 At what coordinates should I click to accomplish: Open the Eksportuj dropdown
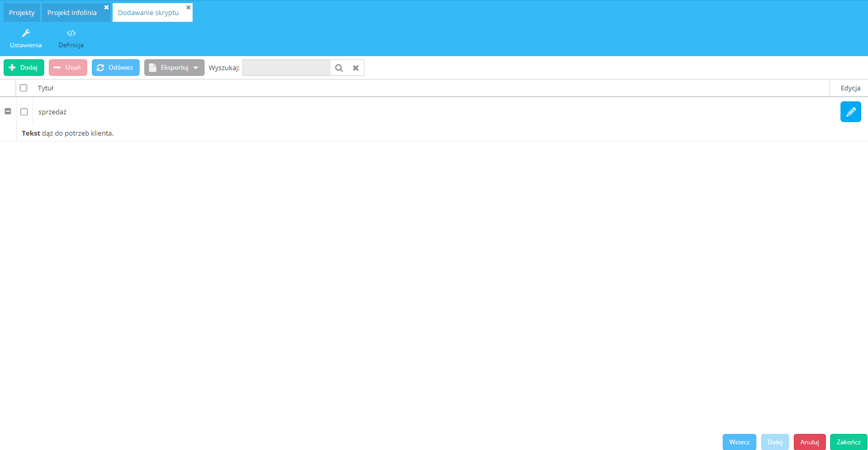174,68
